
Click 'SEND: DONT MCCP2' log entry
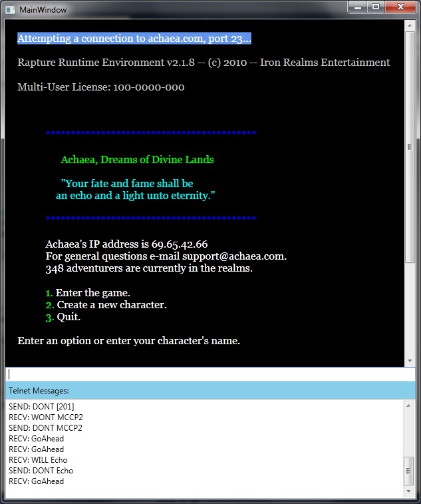(45, 428)
